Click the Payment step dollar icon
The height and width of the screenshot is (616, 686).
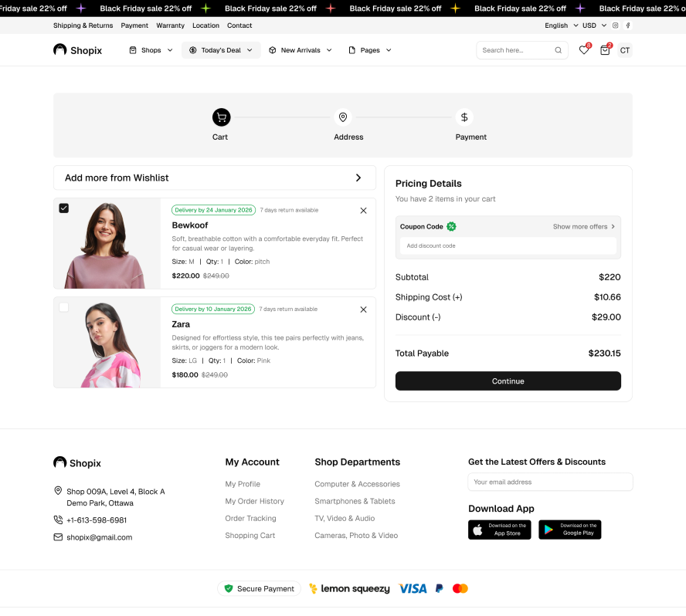click(464, 117)
